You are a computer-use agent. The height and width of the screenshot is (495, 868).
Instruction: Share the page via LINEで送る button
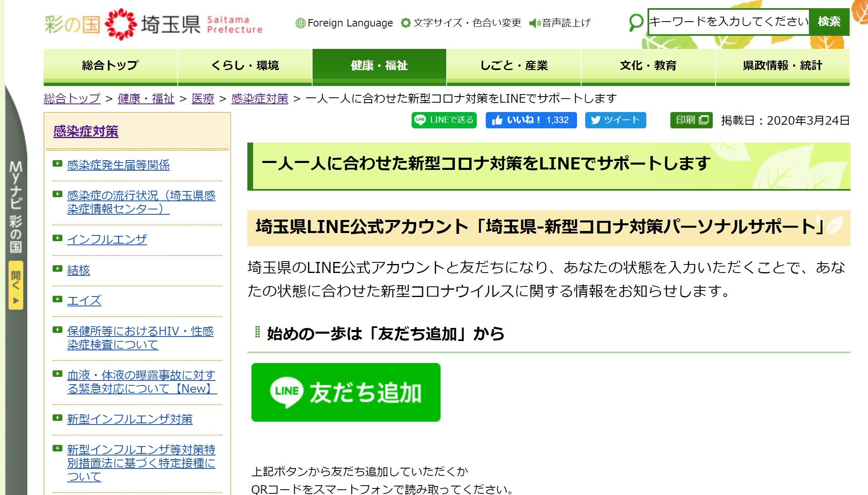pos(444,120)
